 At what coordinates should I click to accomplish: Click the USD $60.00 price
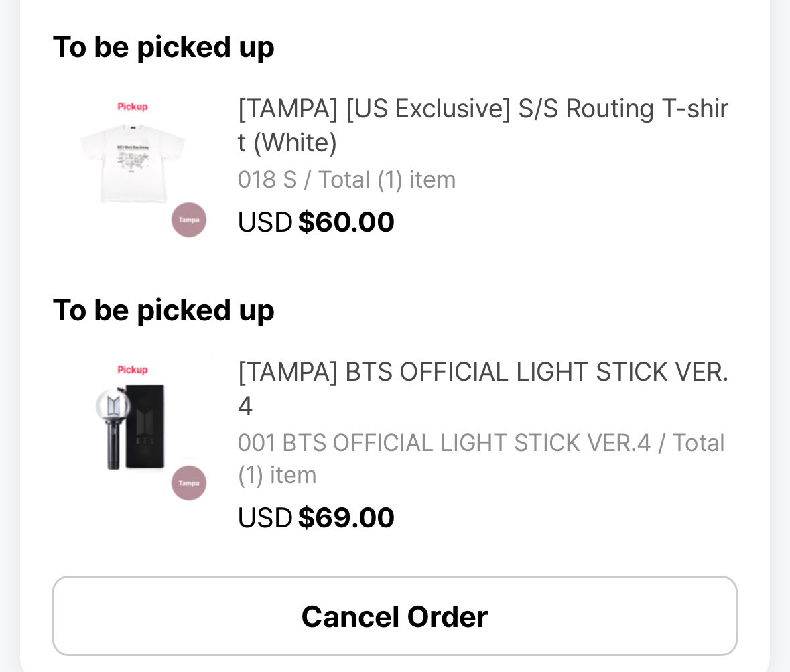[x=316, y=222]
